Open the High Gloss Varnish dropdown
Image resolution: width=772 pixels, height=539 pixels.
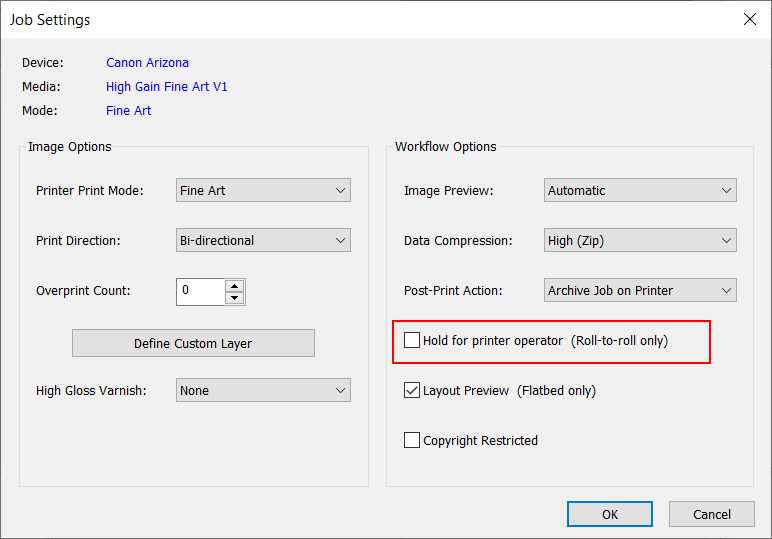[x=263, y=391]
